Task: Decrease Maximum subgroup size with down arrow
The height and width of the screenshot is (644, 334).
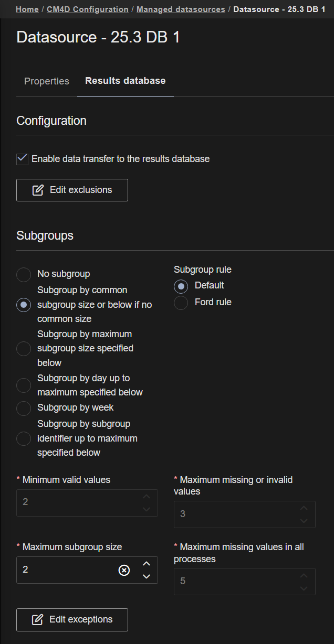Action: [x=147, y=576]
